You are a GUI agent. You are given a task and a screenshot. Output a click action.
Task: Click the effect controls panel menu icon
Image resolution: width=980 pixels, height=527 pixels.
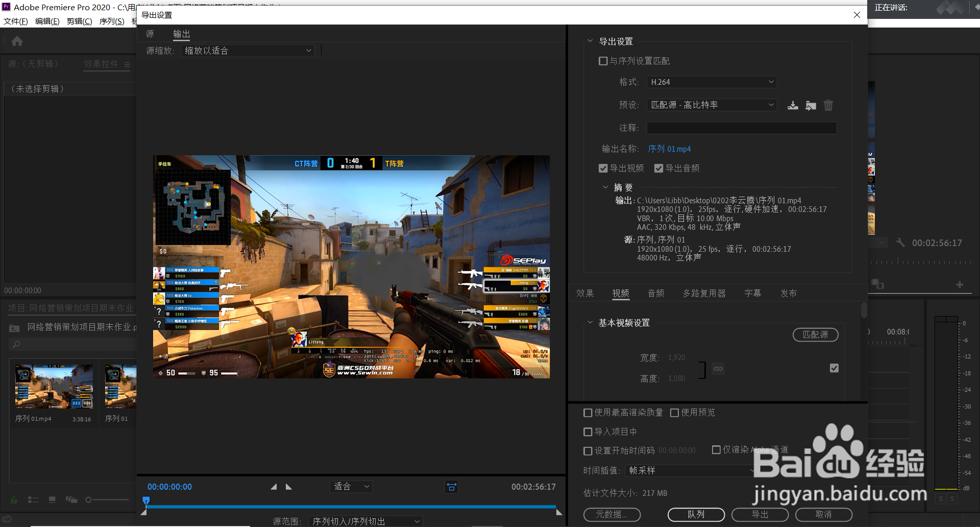pyautogui.click(x=127, y=64)
